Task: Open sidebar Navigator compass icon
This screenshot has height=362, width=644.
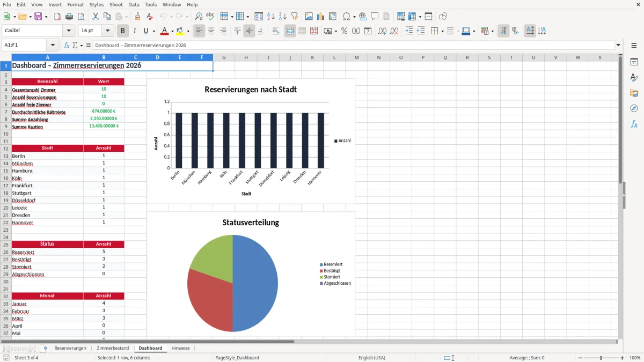Action: click(x=634, y=108)
